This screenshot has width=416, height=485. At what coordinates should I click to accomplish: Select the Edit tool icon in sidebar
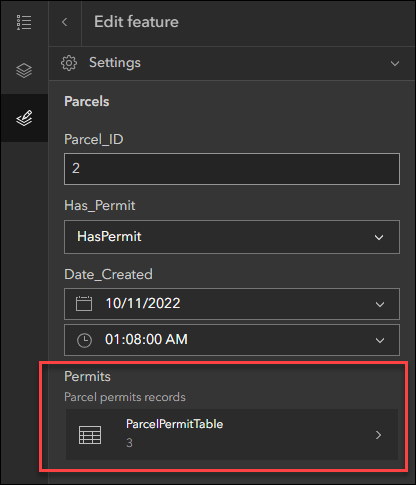tap(24, 118)
